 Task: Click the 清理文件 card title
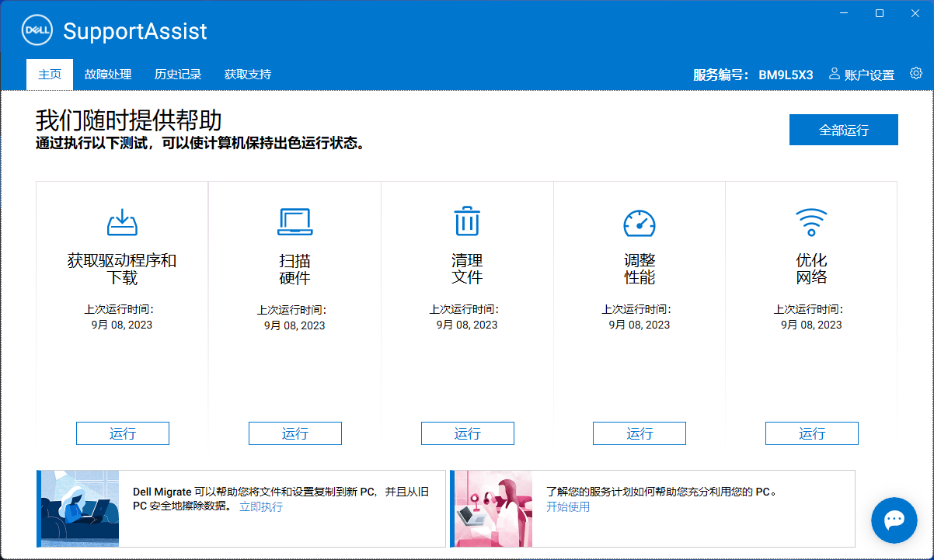point(467,269)
